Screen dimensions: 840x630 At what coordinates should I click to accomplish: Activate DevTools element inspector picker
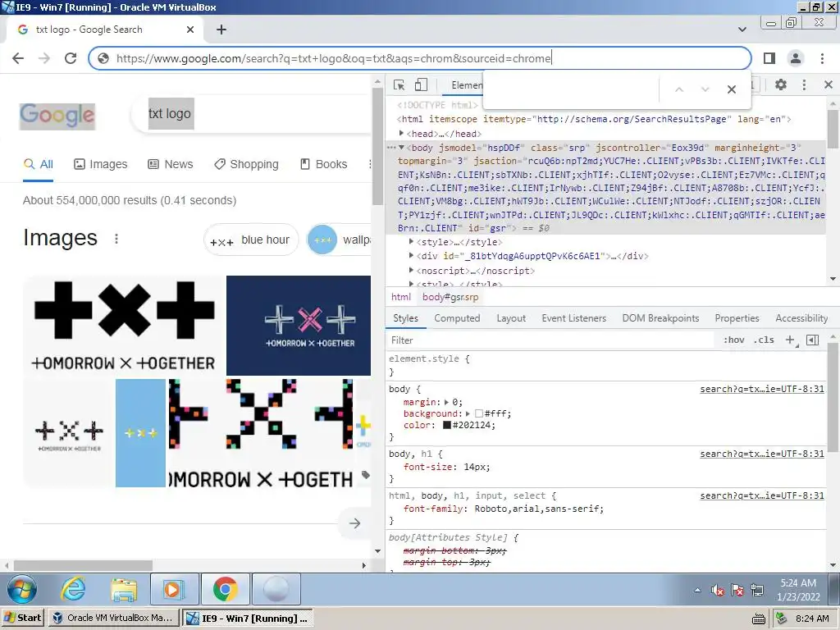pyautogui.click(x=399, y=85)
